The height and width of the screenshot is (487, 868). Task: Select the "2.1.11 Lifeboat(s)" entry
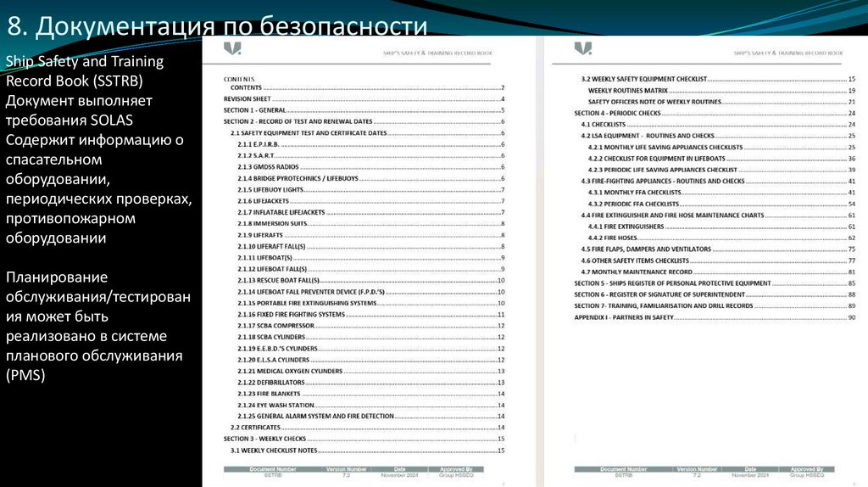pos(371,258)
